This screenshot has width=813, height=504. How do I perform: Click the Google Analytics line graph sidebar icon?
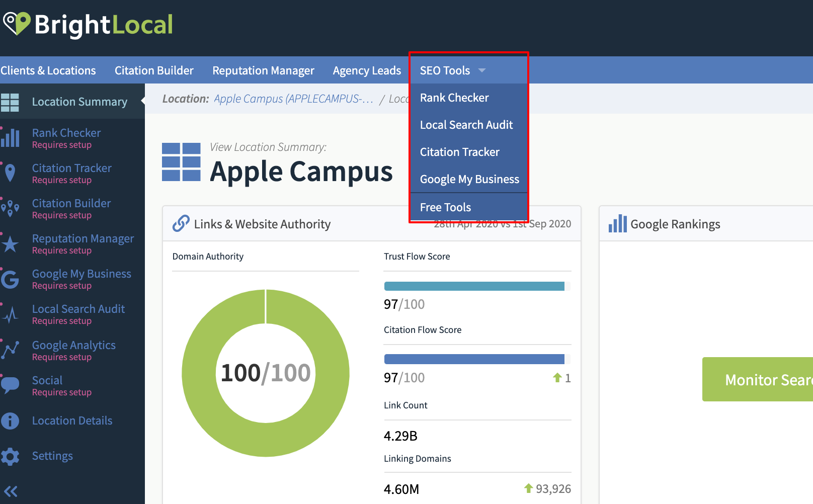click(x=10, y=350)
